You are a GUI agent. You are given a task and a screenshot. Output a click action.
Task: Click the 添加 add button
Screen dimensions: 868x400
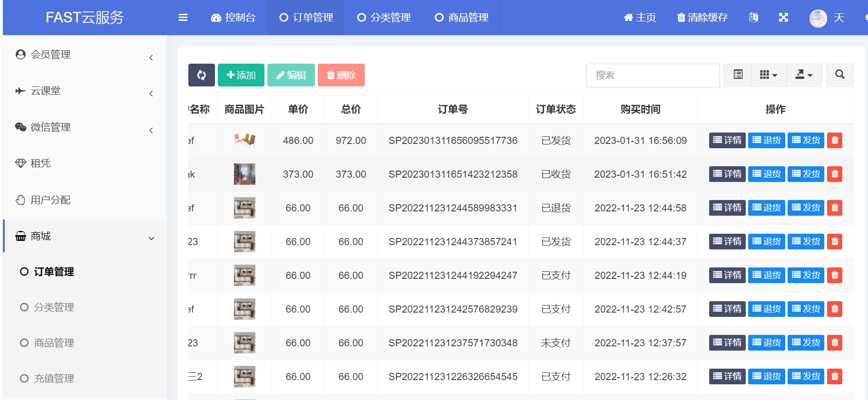[241, 75]
